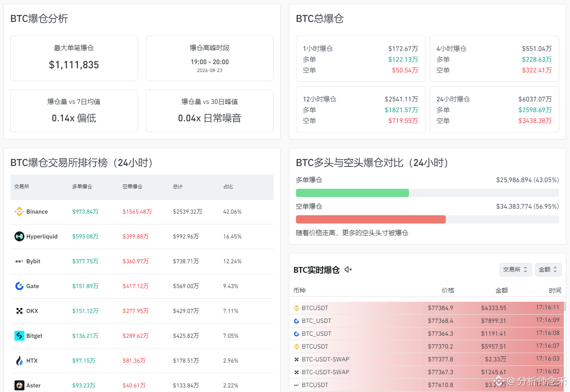Click HTX share percentage 2.96%
The image size is (570, 392).
[231, 361]
